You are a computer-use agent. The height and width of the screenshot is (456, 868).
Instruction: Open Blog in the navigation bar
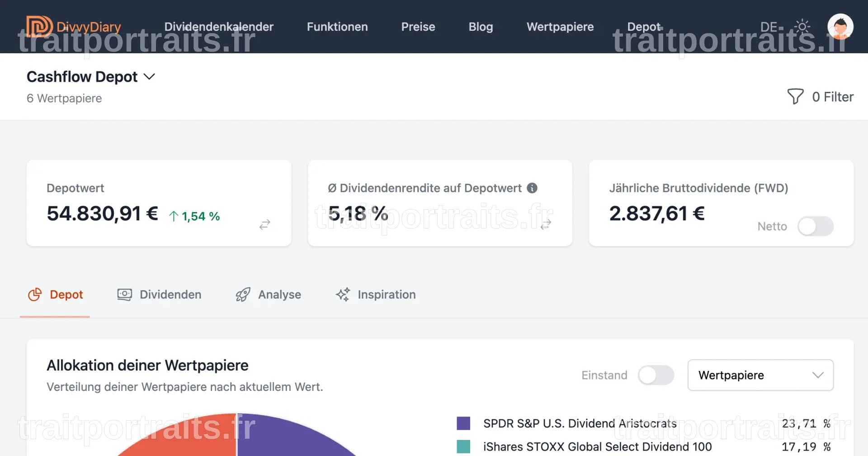tap(481, 27)
